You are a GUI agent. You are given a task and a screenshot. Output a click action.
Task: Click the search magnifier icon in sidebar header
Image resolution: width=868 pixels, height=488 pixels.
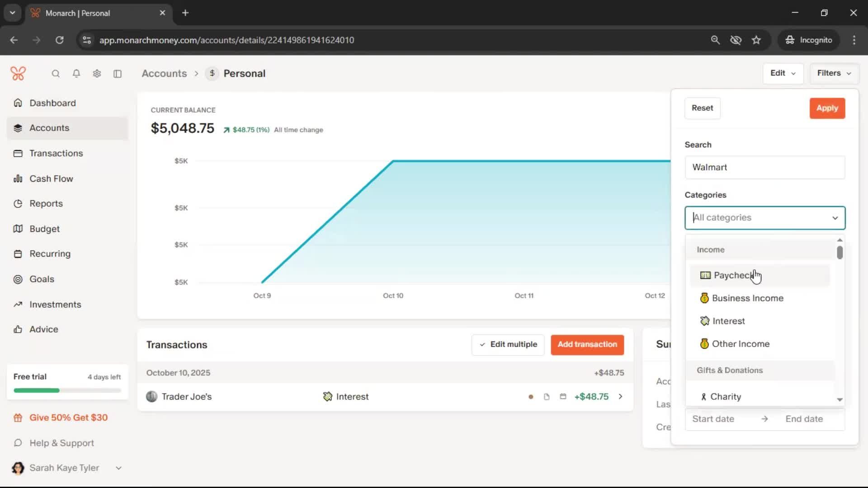[56, 74]
